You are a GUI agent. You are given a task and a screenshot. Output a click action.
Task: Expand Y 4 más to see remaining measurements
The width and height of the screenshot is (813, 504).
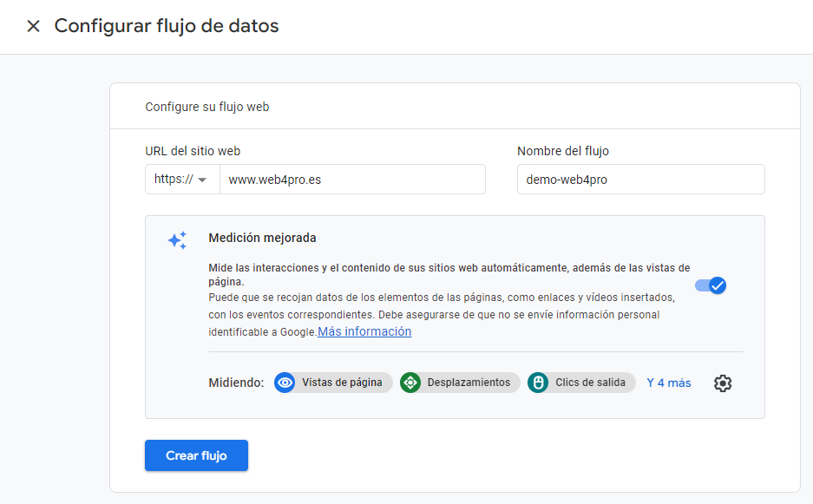click(668, 383)
